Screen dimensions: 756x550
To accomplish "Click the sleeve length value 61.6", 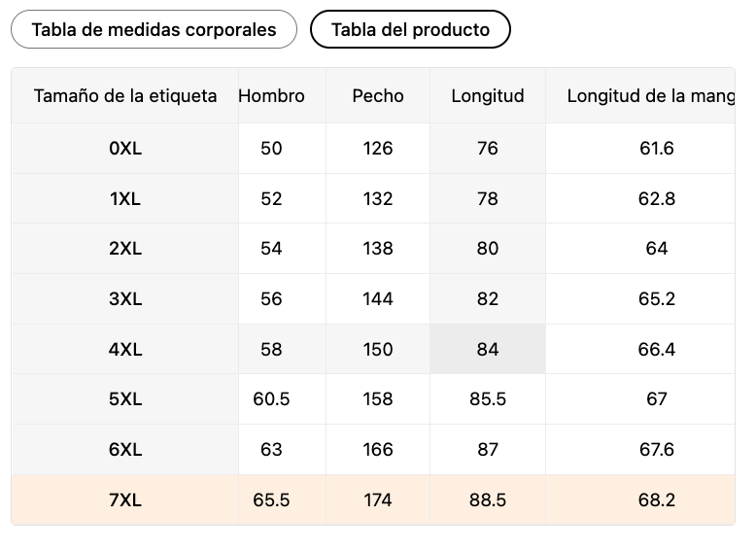I will tap(656, 149).
